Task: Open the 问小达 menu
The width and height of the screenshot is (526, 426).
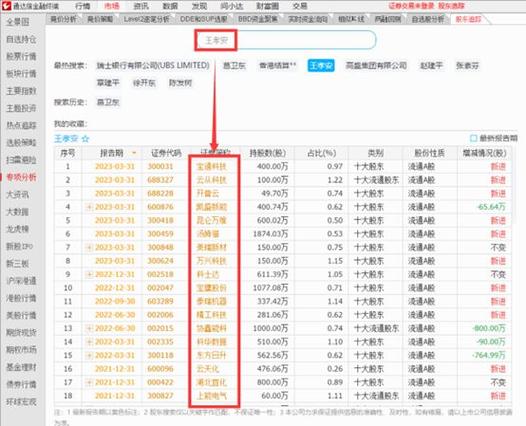Action: click(x=232, y=6)
